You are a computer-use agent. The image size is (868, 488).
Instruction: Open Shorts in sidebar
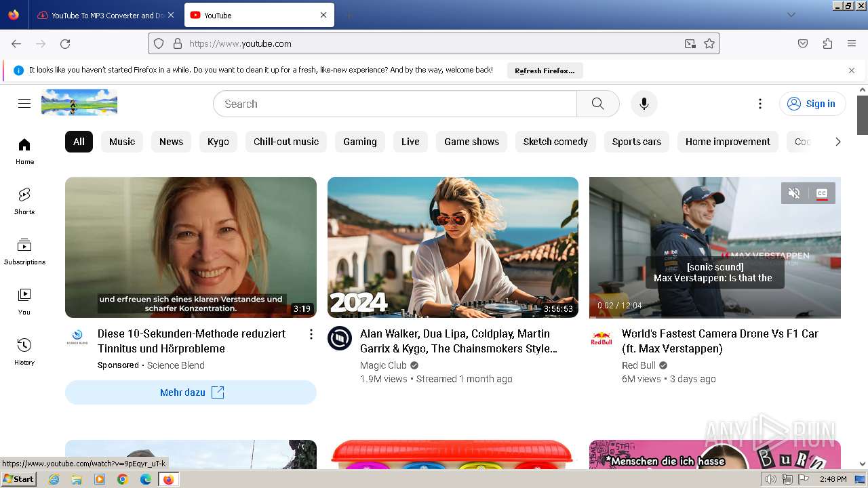pyautogui.click(x=24, y=201)
